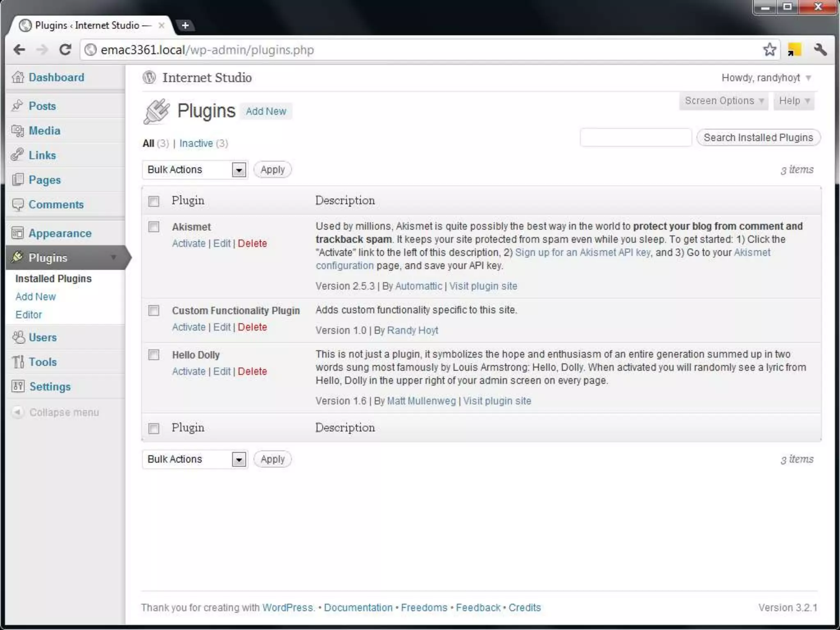Expand the Screen Options panel

[x=724, y=101]
